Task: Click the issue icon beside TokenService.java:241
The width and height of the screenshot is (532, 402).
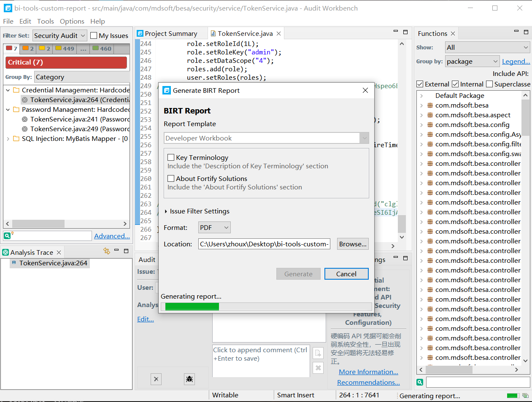Action: click(x=25, y=119)
